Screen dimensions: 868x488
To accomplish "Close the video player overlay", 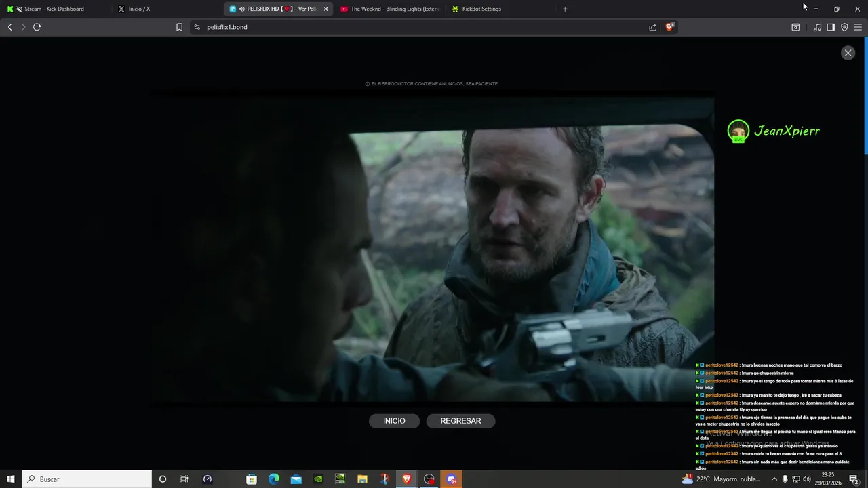I will pyautogui.click(x=848, y=53).
